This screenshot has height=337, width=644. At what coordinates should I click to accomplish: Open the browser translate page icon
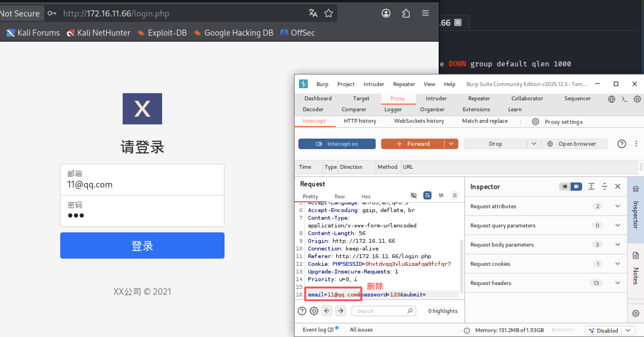pyautogui.click(x=313, y=13)
